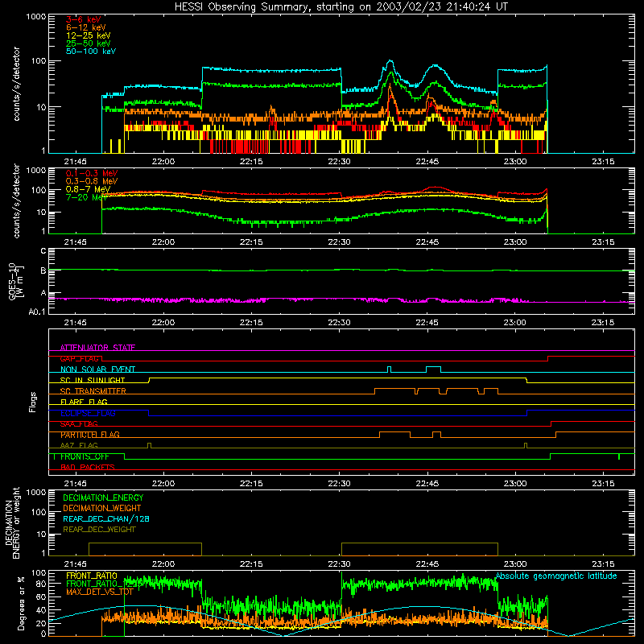Image resolution: width=644 pixels, height=644 pixels.
Task: Select the NON_SOLAR_EVENT flag label
Action: 97,369
